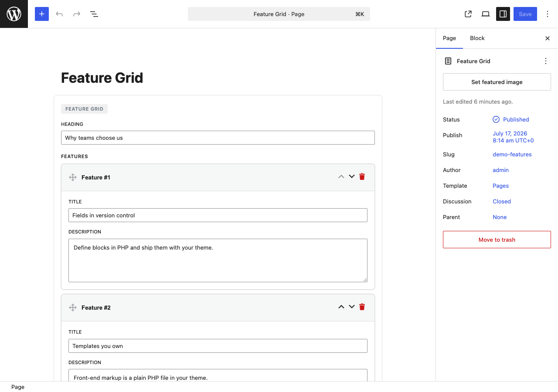Image resolution: width=558 pixels, height=392 pixels.
Task: Edit Feature #1 description textarea
Action: tap(218, 260)
